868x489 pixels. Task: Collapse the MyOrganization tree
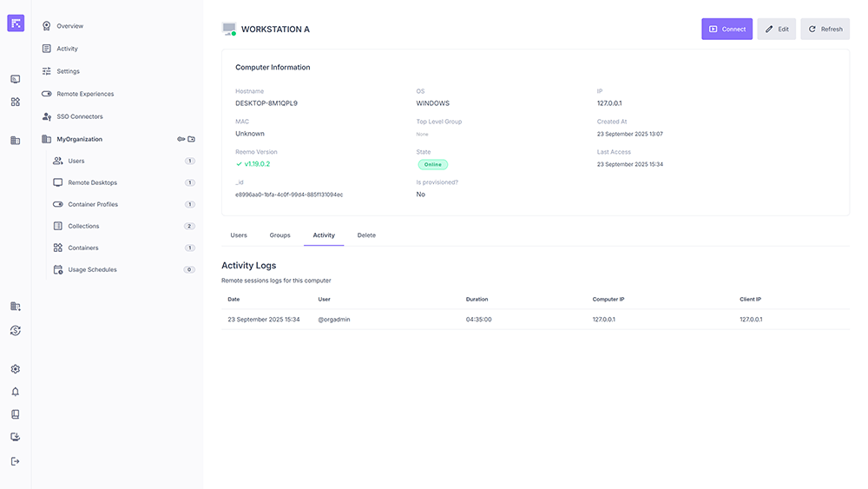[x=79, y=139]
